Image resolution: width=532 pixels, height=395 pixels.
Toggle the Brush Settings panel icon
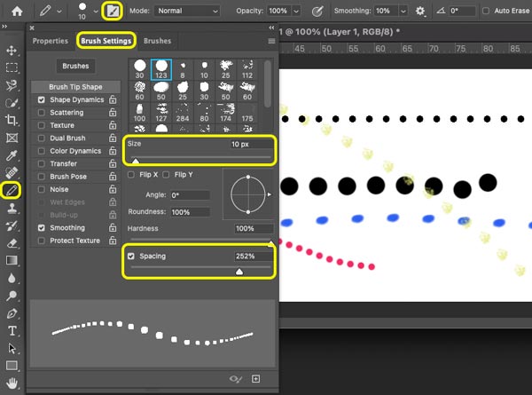pos(113,12)
